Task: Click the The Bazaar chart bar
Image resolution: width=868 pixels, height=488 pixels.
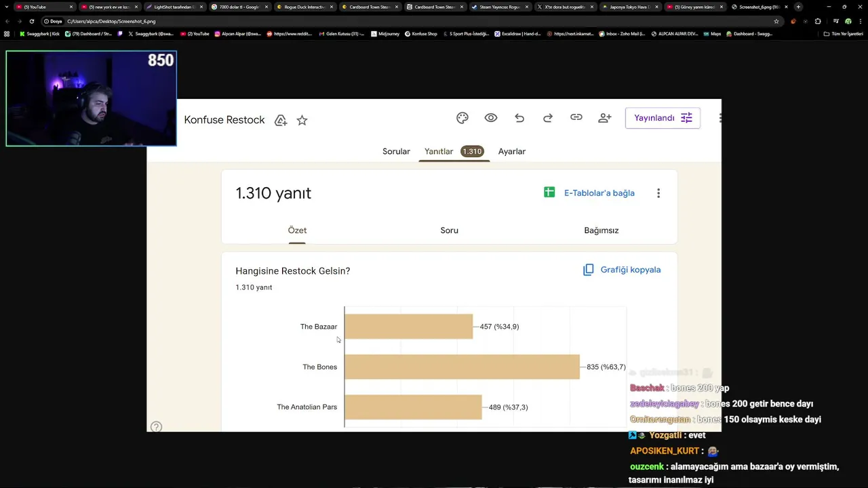Action: [408, 327]
